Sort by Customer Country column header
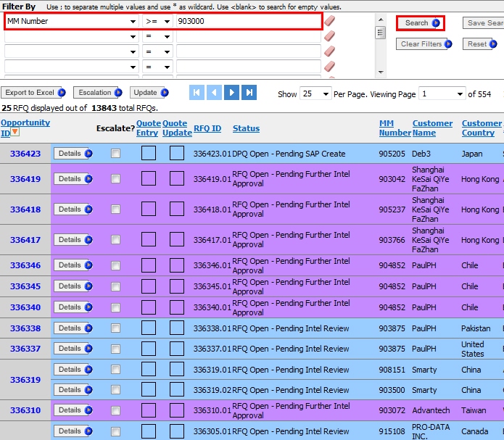The height and width of the screenshot is (440, 504). click(482, 128)
